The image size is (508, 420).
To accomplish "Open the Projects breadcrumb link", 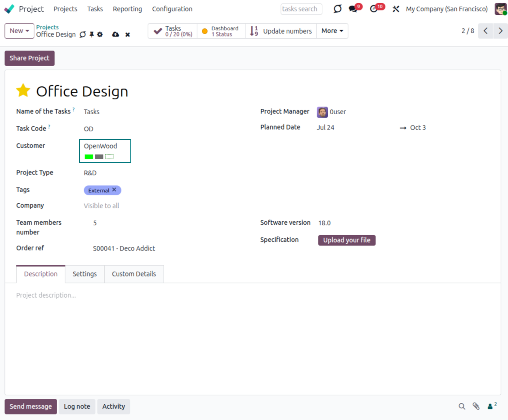I will 47,27.
